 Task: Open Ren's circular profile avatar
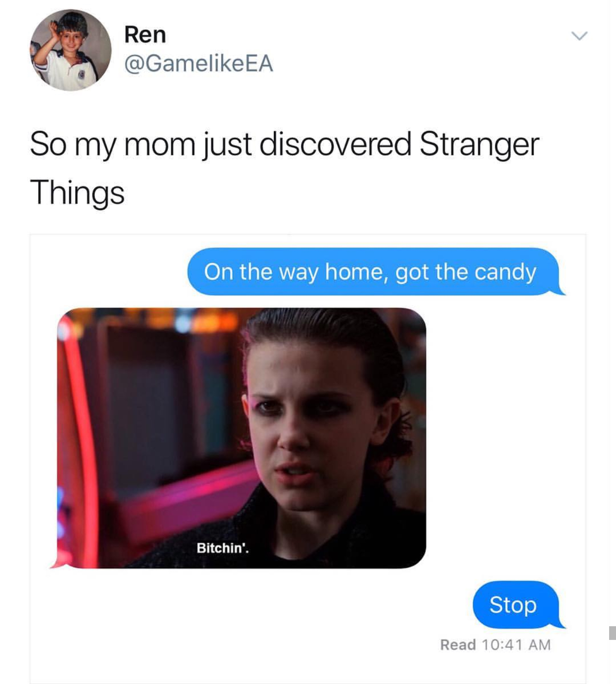[x=71, y=50]
